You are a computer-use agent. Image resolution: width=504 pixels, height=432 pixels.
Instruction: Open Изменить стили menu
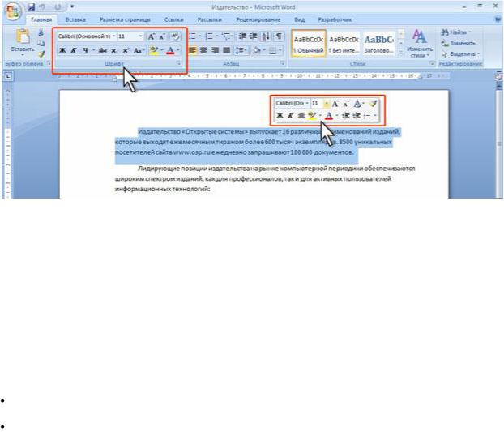(x=420, y=44)
